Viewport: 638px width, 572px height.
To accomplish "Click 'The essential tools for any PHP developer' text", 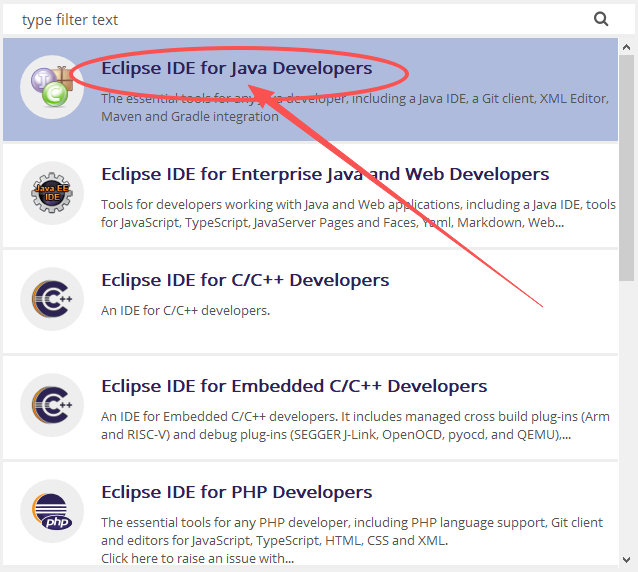I will coord(352,522).
